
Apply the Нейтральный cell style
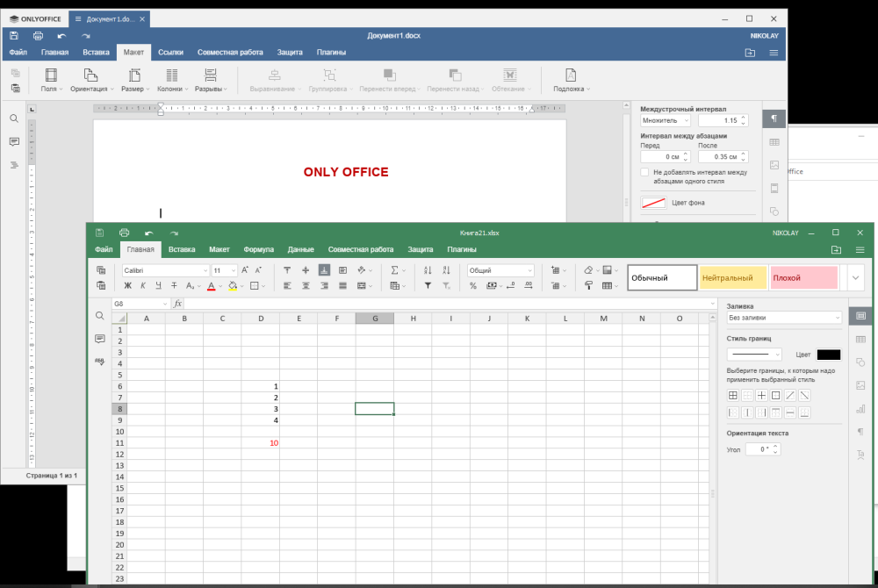732,278
